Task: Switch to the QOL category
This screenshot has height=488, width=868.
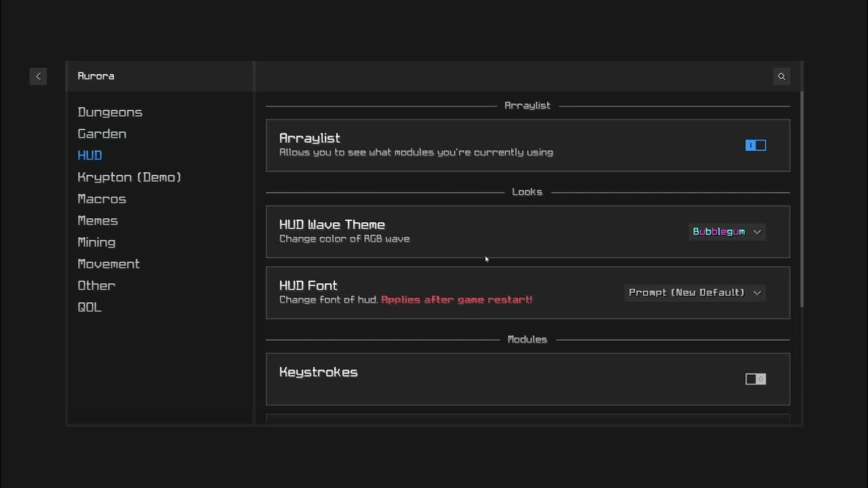Action: 90,308
